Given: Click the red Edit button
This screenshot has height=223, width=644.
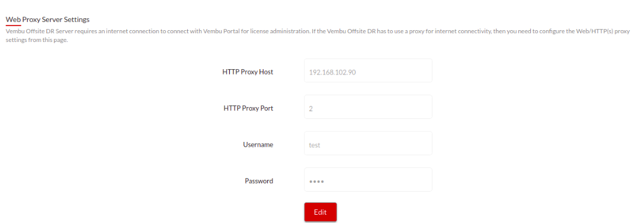Looking at the screenshot, I should 321,212.
